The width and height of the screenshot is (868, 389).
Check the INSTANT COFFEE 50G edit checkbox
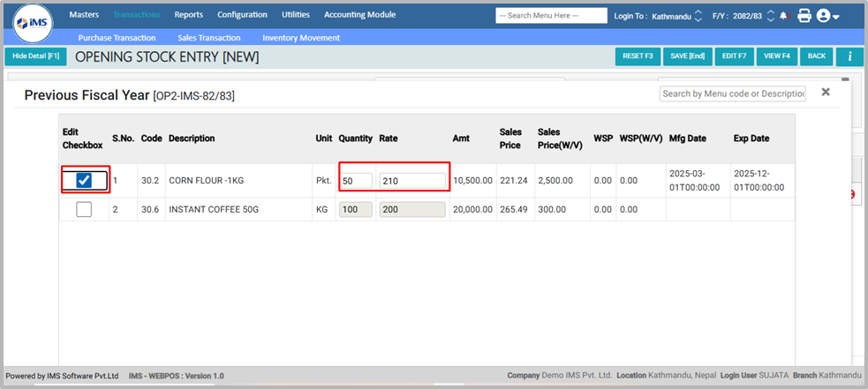click(84, 209)
